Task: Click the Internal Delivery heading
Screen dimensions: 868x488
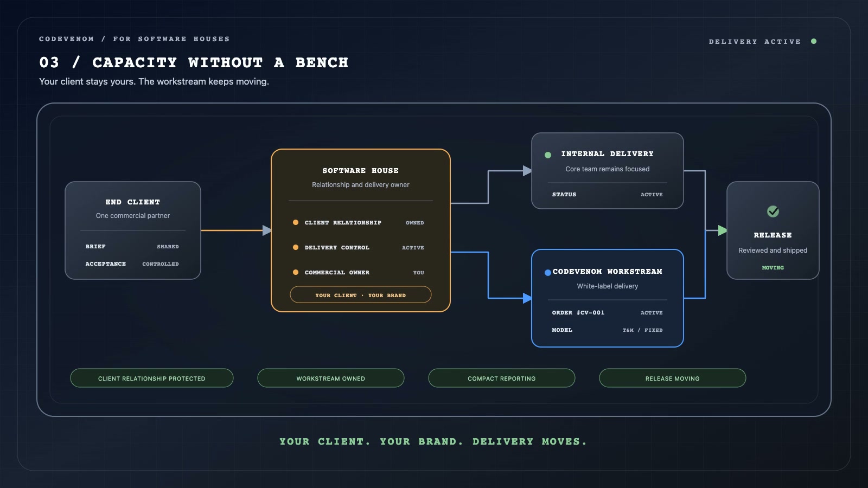Action: click(608, 154)
